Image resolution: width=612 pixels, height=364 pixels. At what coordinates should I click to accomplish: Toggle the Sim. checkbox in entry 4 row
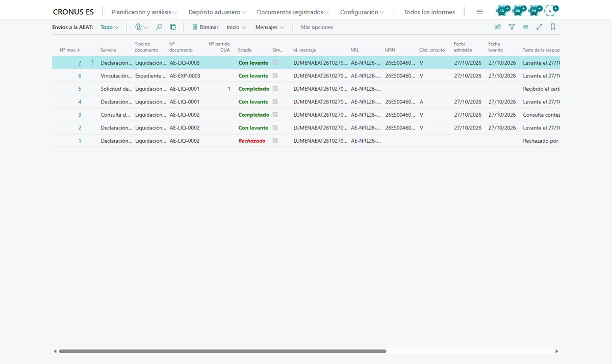(x=275, y=101)
